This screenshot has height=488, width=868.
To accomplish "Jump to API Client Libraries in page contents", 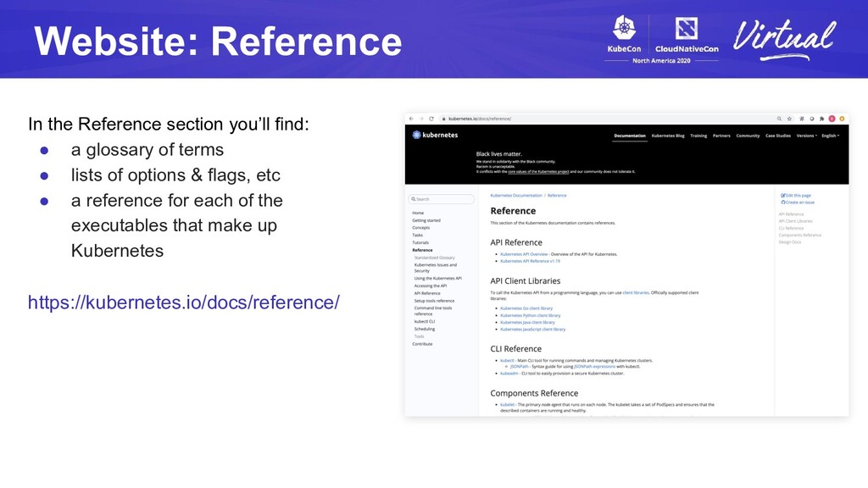I will [x=795, y=221].
